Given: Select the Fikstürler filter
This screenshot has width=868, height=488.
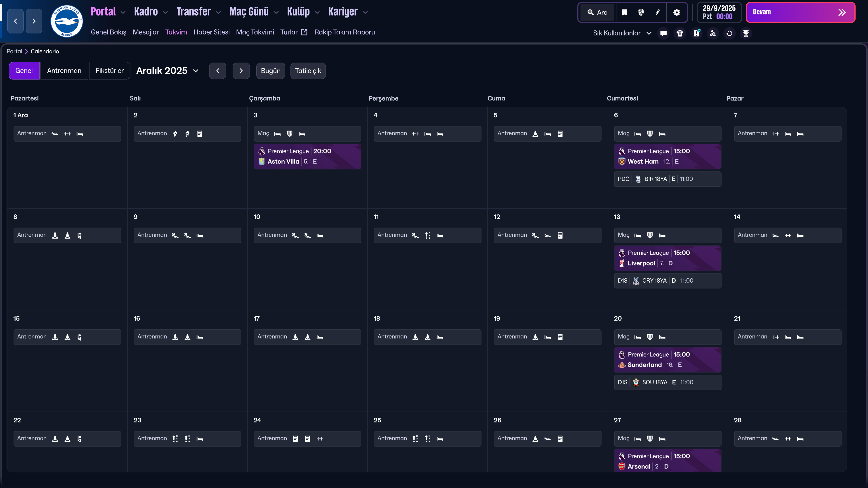Looking at the screenshot, I should (109, 71).
